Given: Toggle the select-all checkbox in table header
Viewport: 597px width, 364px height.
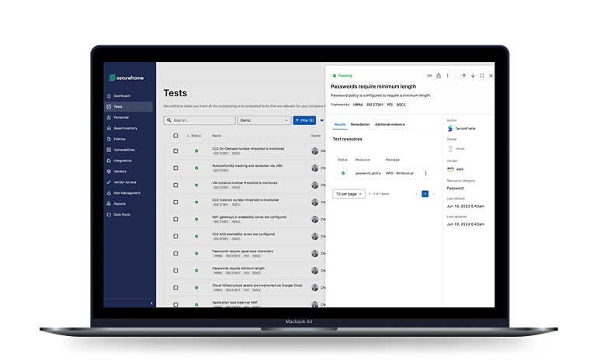Looking at the screenshot, I should pyautogui.click(x=175, y=135).
